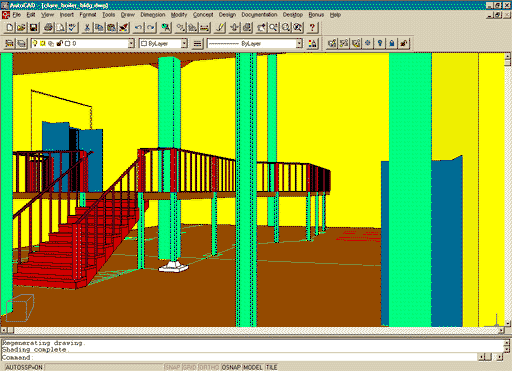Toggle ORTHO in the status bar

(x=209, y=367)
